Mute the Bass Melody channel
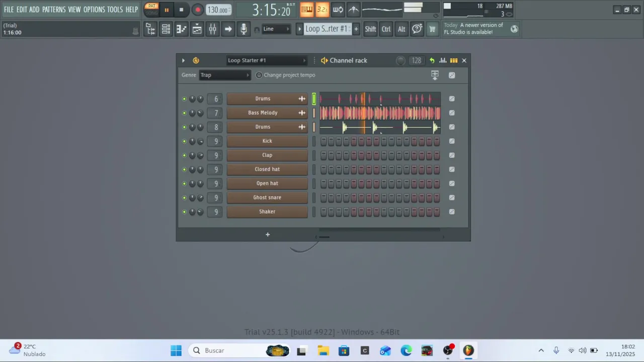Screen dimensions: 644x362 click(184, 113)
